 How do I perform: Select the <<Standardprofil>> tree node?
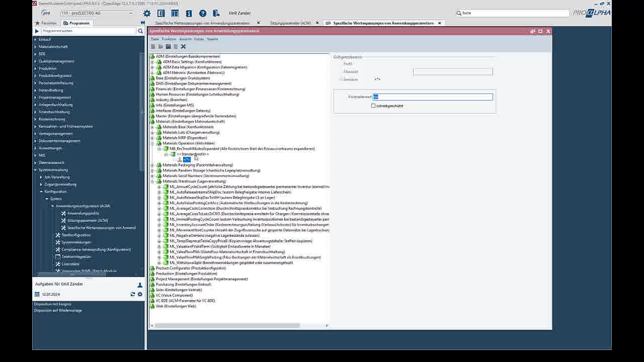point(193,154)
